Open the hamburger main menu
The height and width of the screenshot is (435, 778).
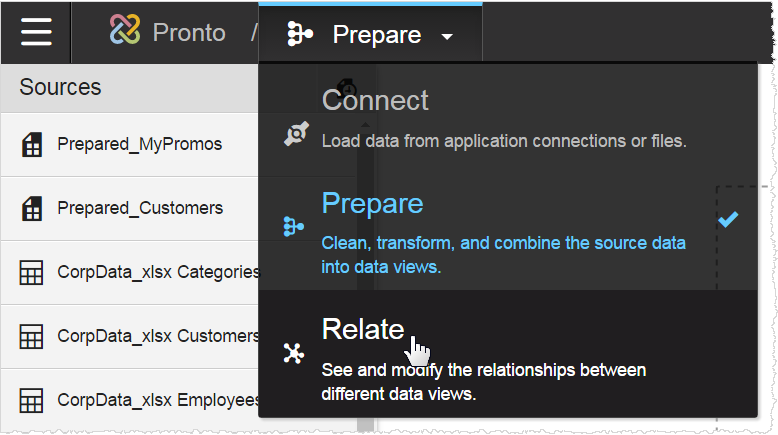tap(35, 33)
